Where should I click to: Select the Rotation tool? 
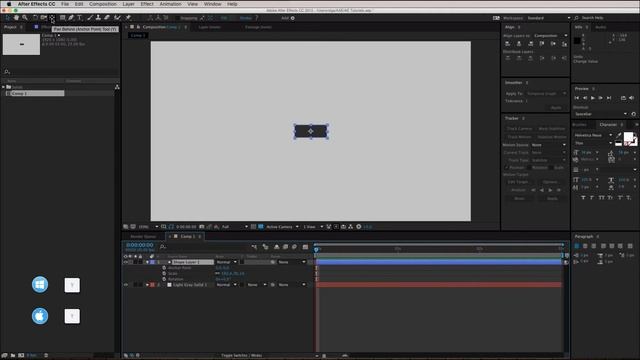coord(35,18)
